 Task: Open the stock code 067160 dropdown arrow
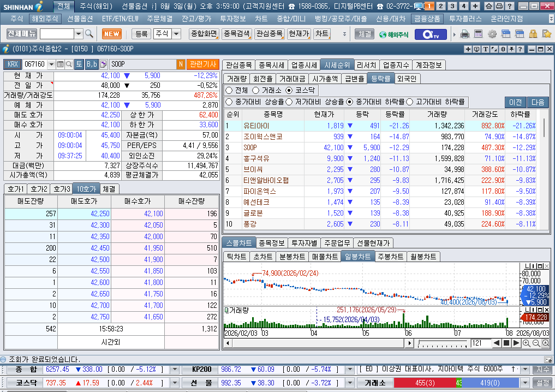pos(51,64)
